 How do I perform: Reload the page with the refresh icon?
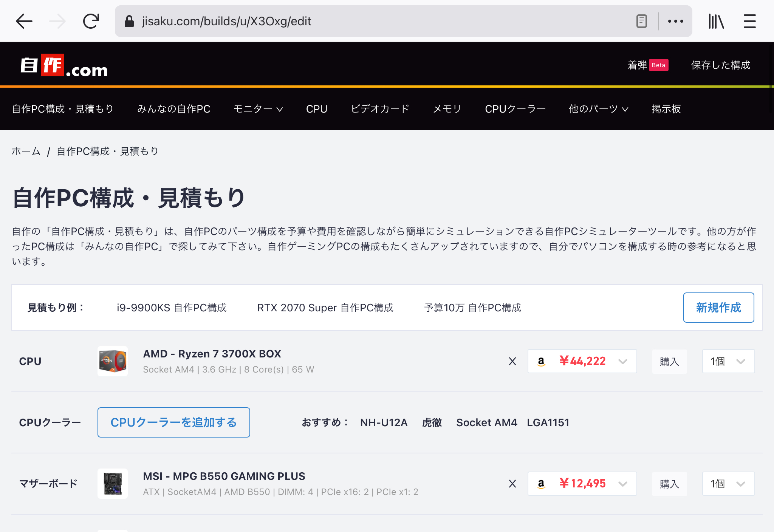[x=91, y=21]
